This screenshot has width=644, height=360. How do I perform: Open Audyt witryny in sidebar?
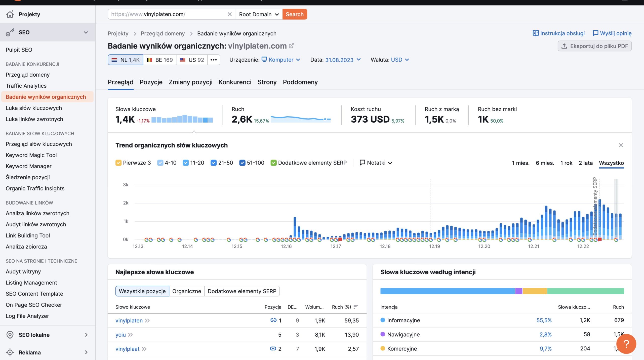[x=23, y=272]
